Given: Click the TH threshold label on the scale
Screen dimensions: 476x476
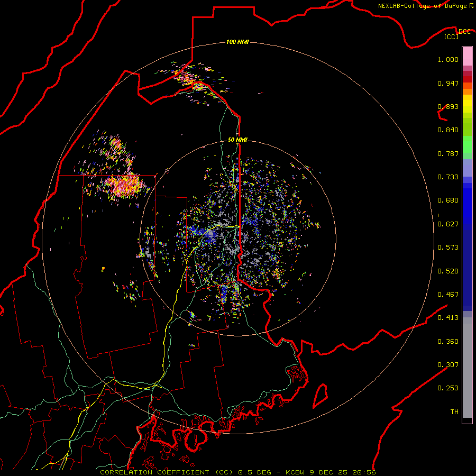Looking at the screenshot, I should tap(454, 412).
